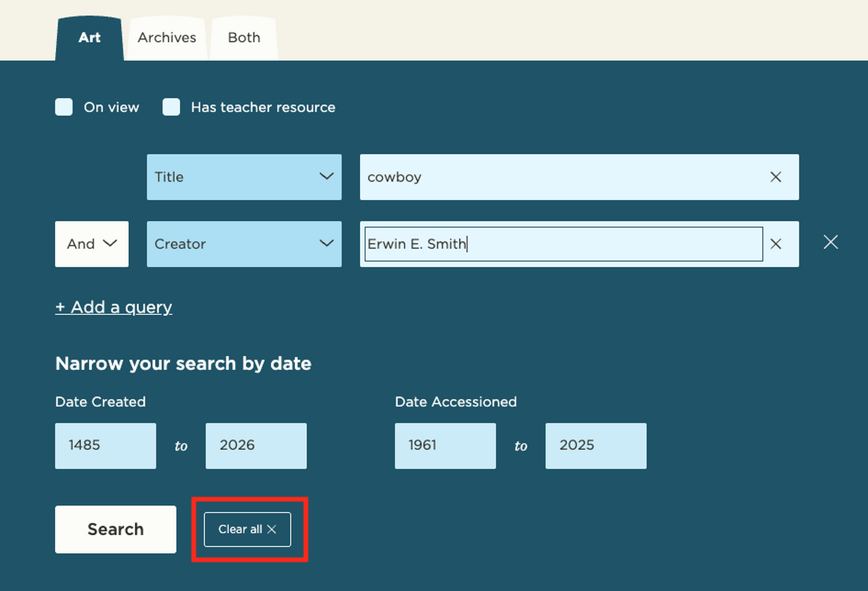Clear the cowboy text using its X icon
The width and height of the screenshot is (868, 591).
click(x=776, y=177)
